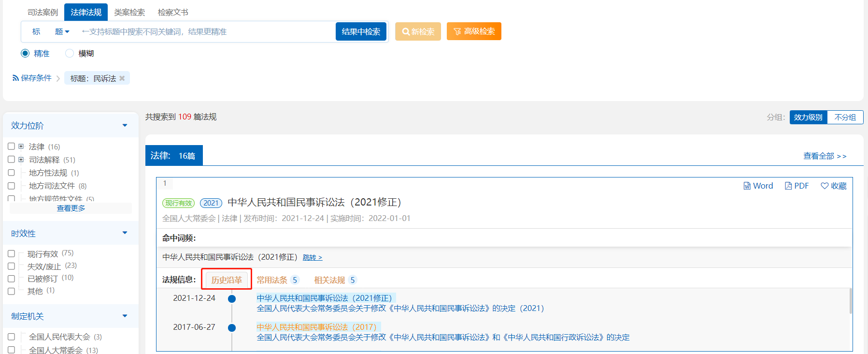The width and height of the screenshot is (868, 354).
Task: Download the regulation as Word document
Action: coord(758,186)
